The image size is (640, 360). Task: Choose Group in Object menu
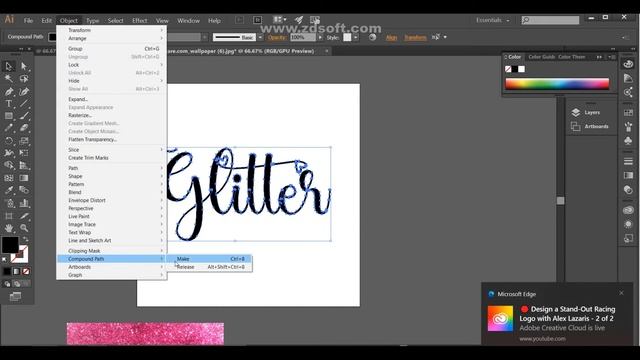coord(111,49)
